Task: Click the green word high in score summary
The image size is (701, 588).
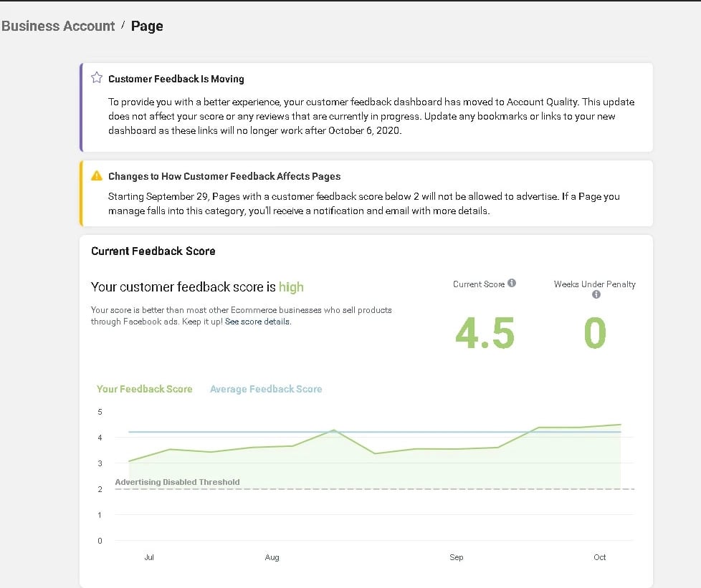Action: pyautogui.click(x=291, y=287)
